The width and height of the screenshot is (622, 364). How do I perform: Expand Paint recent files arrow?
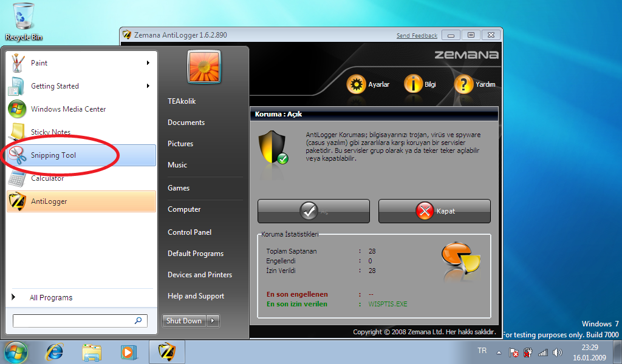[x=148, y=63]
